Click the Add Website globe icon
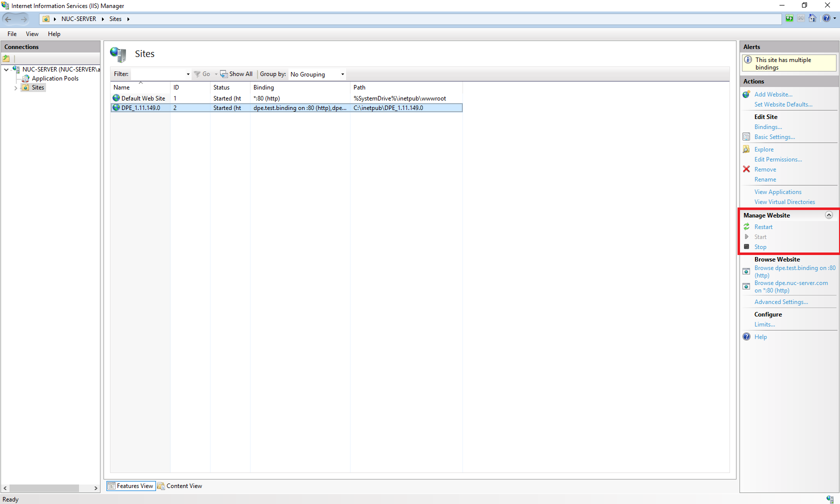 (x=746, y=94)
